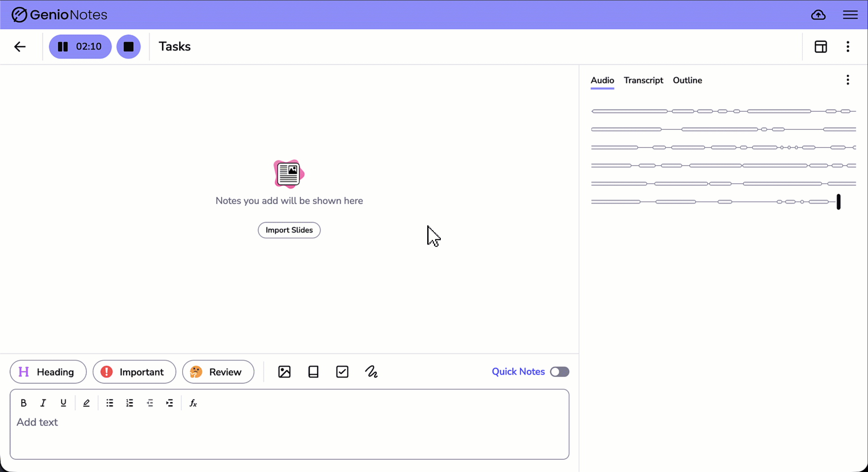
Task: Go back with the left arrow
Action: click(x=20, y=47)
